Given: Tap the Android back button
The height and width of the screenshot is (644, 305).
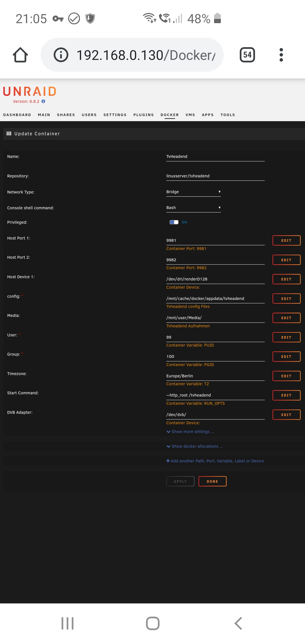Looking at the screenshot, I should (238, 623).
